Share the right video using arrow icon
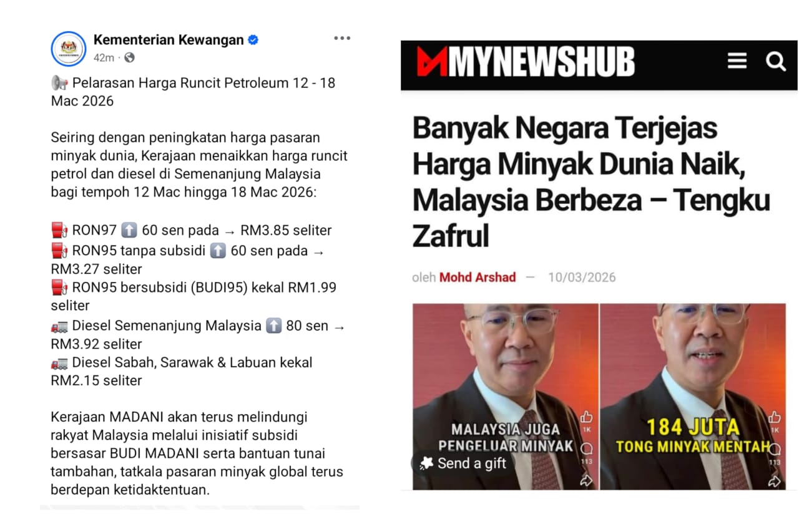Image resolution: width=799 pixels, height=532 pixels. coord(774,480)
